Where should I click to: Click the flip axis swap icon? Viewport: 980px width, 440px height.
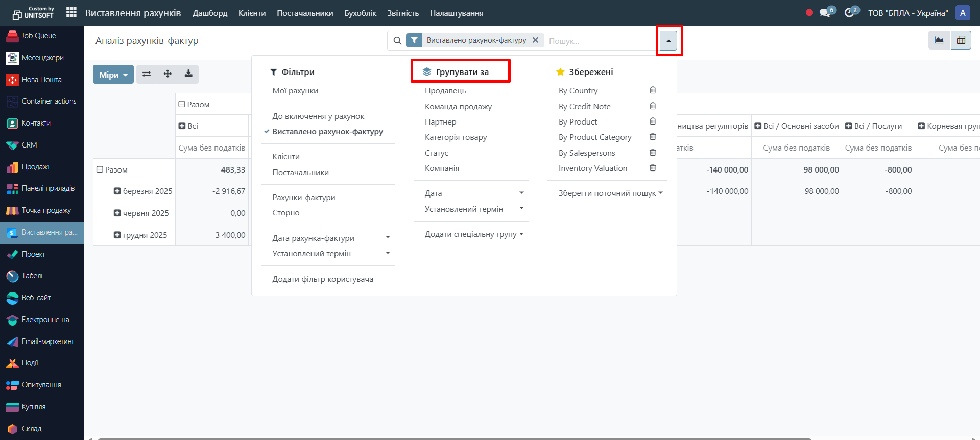point(147,74)
